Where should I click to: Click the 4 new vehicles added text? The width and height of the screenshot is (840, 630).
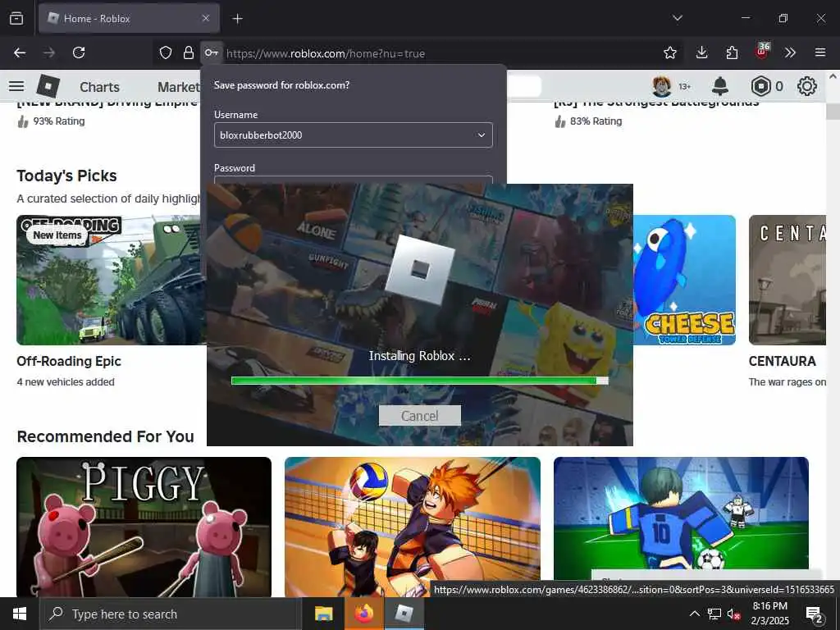66,382
